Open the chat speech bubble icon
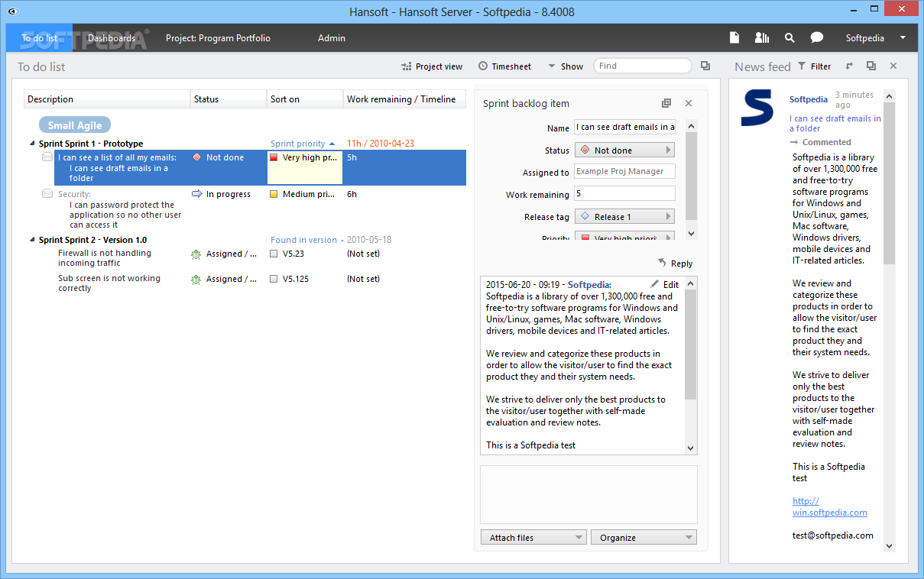The width and height of the screenshot is (924, 579). [817, 37]
